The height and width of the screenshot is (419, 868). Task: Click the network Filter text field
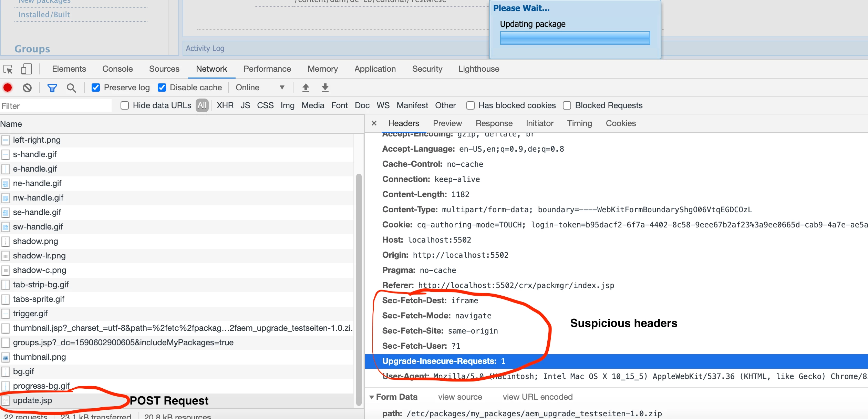(x=55, y=106)
